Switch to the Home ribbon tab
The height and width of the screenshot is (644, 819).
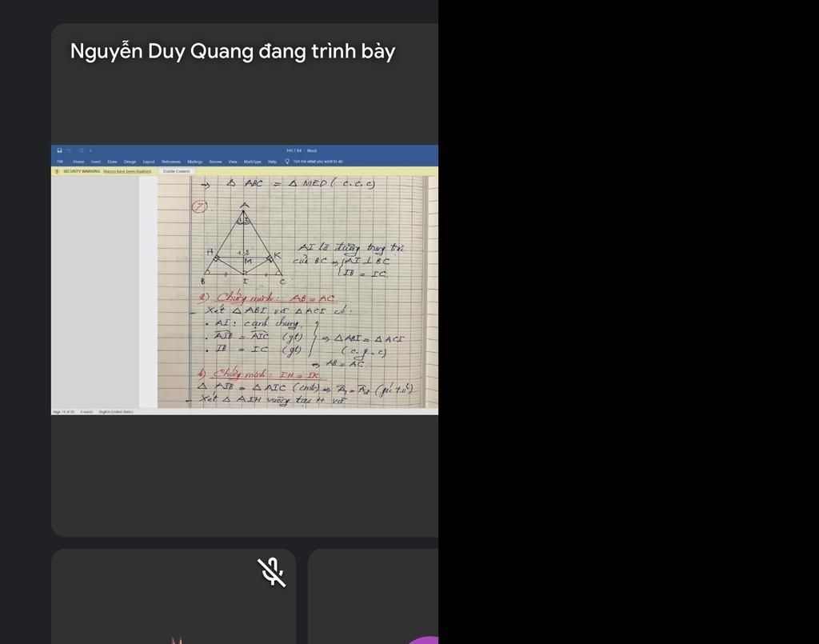pos(79,162)
